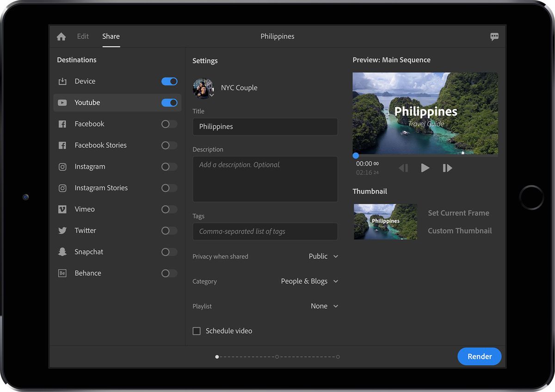Check the Schedule video checkbox
The height and width of the screenshot is (392, 555).
197,331
